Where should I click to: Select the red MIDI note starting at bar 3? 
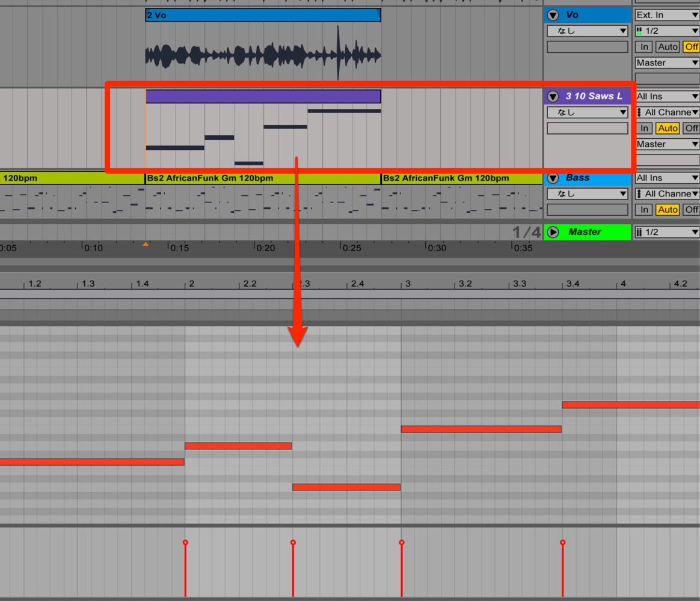point(481,429)
